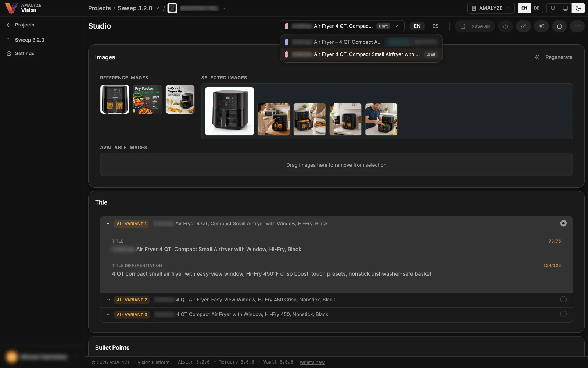Select '4-Quart Capacity' reference image
This screenshot has height=368, width=588.
(x=180, y=99)
